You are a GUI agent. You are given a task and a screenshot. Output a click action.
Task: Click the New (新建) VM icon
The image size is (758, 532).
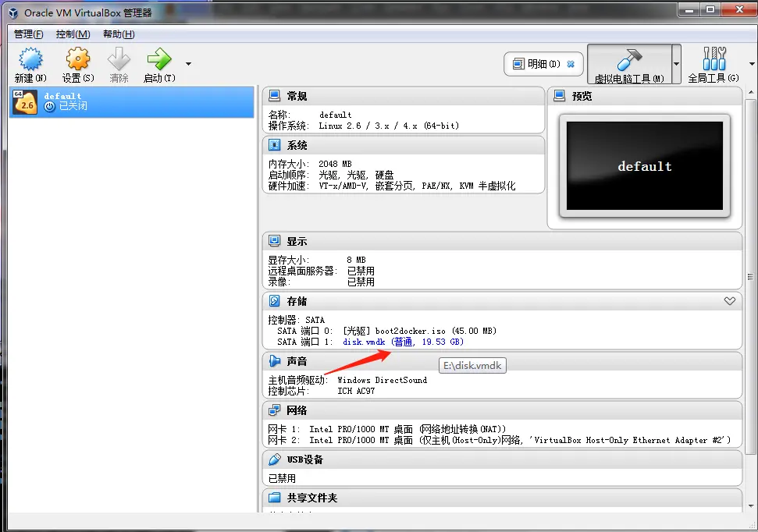point(30,59)
